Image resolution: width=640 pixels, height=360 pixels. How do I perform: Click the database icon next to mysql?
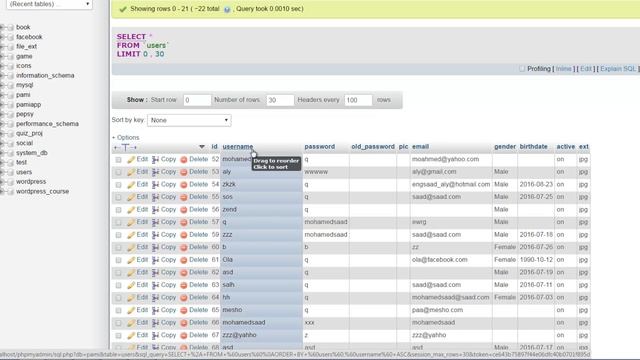pyautogui.click(x=11, y=85)
